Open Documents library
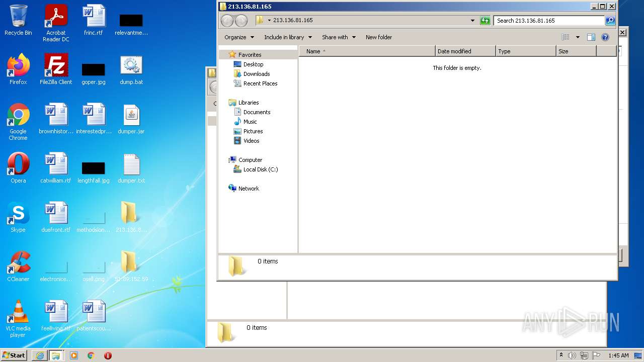This screenshot has height=362, width=644. 257,112
